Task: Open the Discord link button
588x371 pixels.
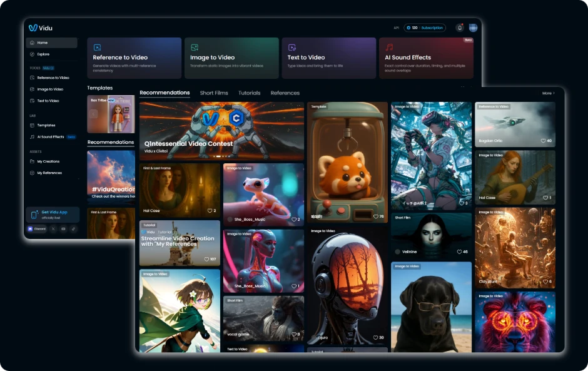Action: click(x=37, y=229)
